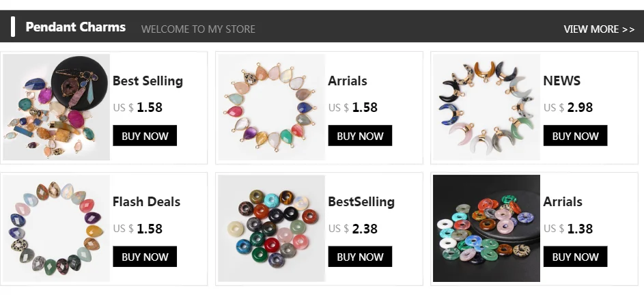The image size is (644, 299).
Task: Open the mixed gemstone pendants thumbnail
Action: [x=57, y=107]
